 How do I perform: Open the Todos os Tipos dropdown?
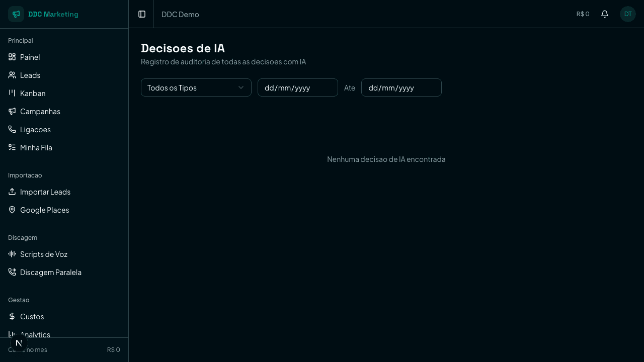[x=196, y=87]
